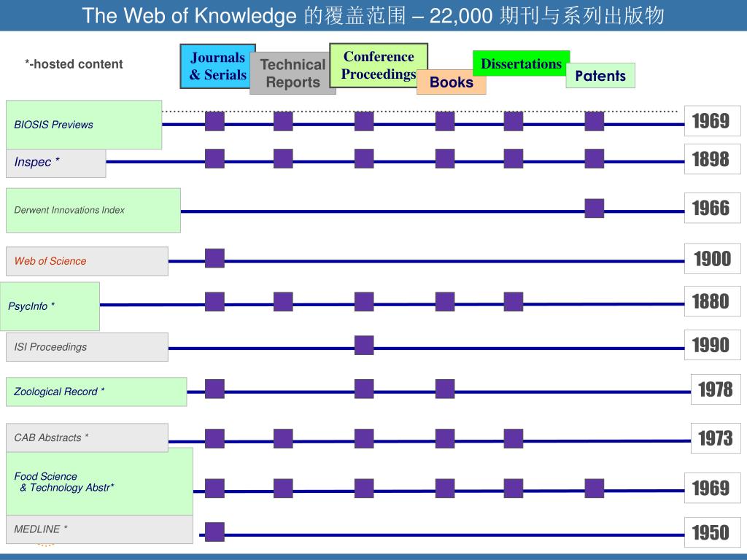
Task: Click Food Science & Technology Abstr* label
Action: click(x=99, y=482)
